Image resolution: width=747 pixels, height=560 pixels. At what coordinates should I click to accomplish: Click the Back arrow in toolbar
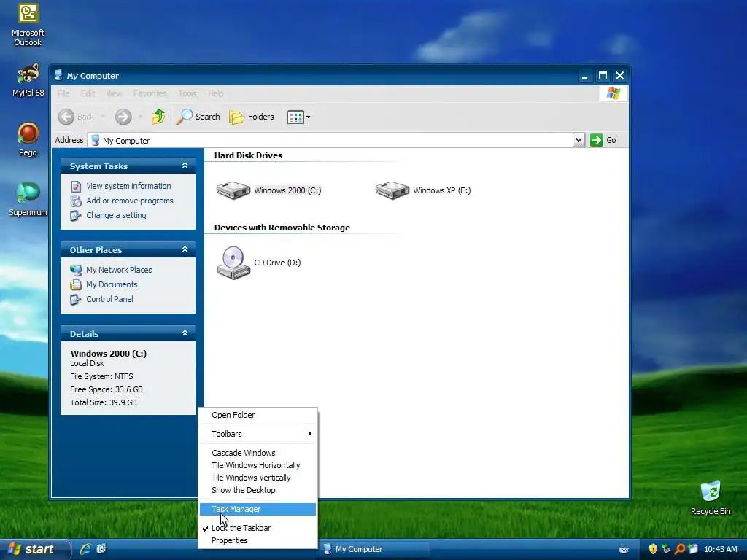[x=66, y=117]
